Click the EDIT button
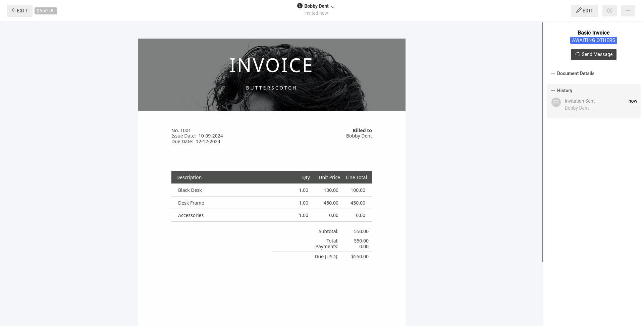Screen dimensions: 644x326 pyautogui.click(x=584, y=11)
